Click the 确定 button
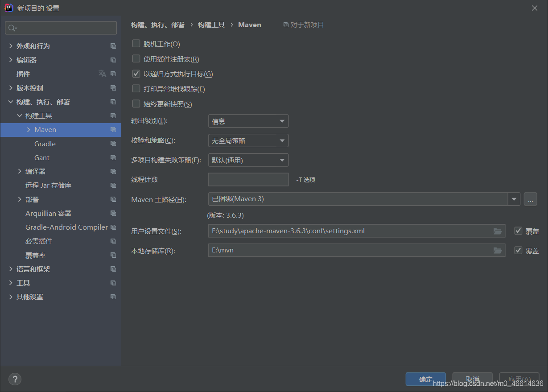This screenshot has height=392, width=548. (426, 379)
